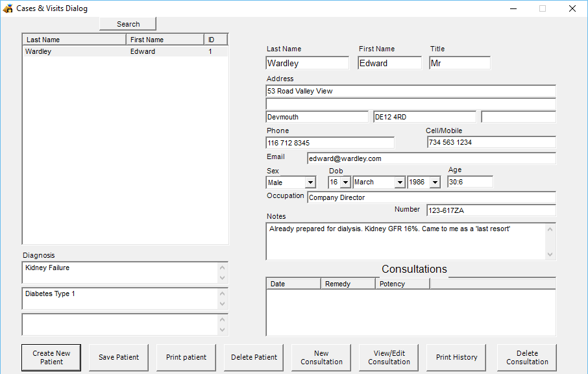The image size is (588, 374).
Task: Click the Number field containing 123-617ZA
Action: (491, 210)
